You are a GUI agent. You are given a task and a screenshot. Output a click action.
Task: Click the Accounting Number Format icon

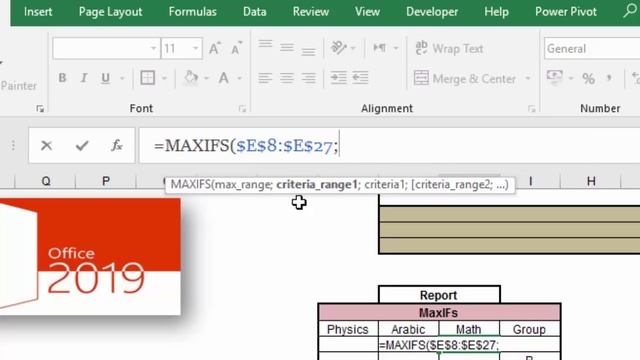point(554,78)
